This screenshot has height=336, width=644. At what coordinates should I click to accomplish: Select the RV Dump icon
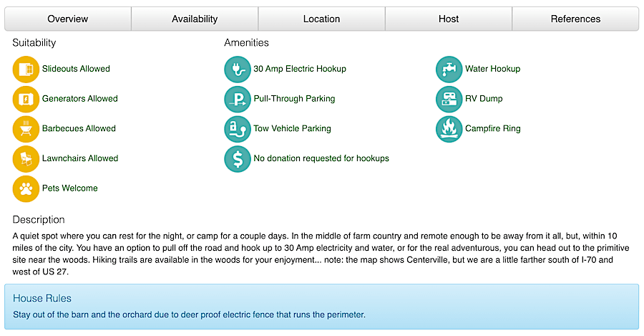coord(449,99)
